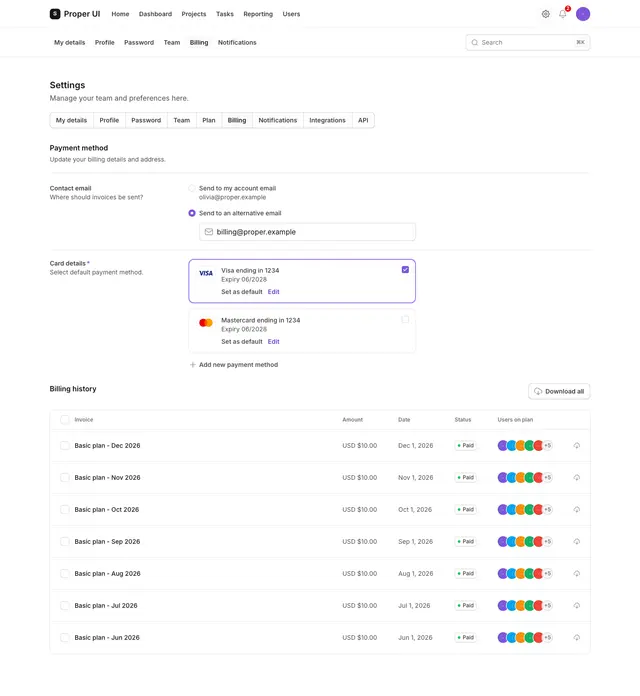Check the Basic plan - Oct 2026 checkbox
Image resolution: width=640 pixels, height=696 pixels.
pyautogui.click(x=65, y=509)
